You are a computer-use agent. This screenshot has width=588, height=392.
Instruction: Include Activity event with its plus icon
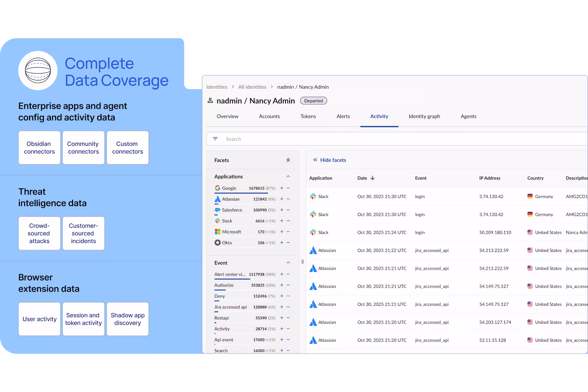(x=282, y=329)
